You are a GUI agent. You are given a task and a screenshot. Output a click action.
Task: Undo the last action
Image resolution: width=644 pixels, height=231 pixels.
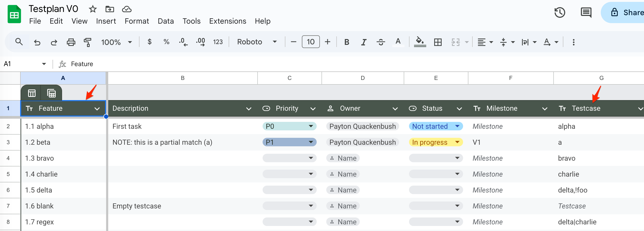37,42
